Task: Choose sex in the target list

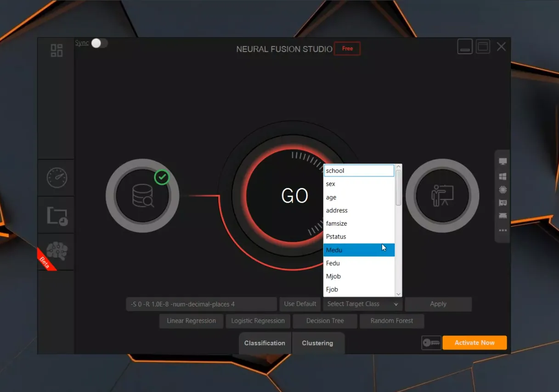Action: click(x=359, y=184)
